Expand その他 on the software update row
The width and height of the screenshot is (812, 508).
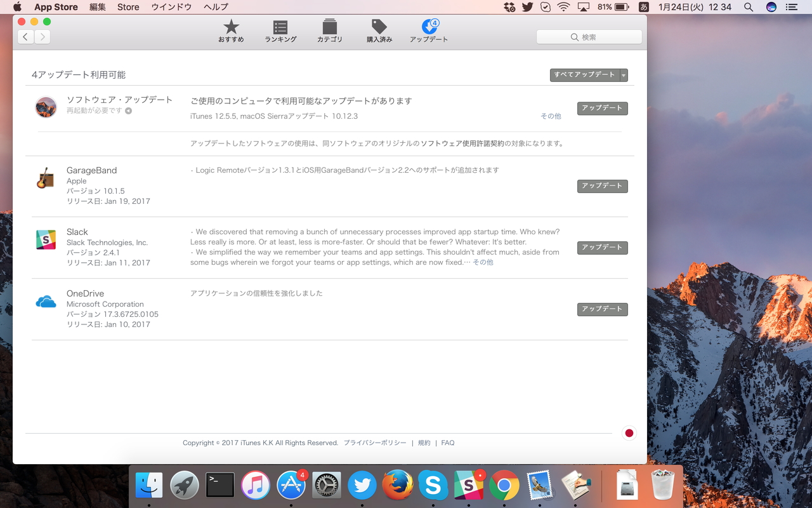pyautogui.click(x=550, y=116)
